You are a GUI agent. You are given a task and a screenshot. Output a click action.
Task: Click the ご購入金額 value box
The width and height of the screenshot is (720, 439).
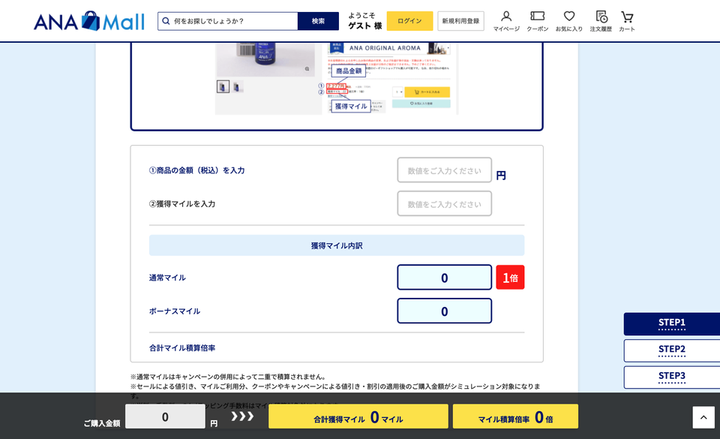pos(165,417)
